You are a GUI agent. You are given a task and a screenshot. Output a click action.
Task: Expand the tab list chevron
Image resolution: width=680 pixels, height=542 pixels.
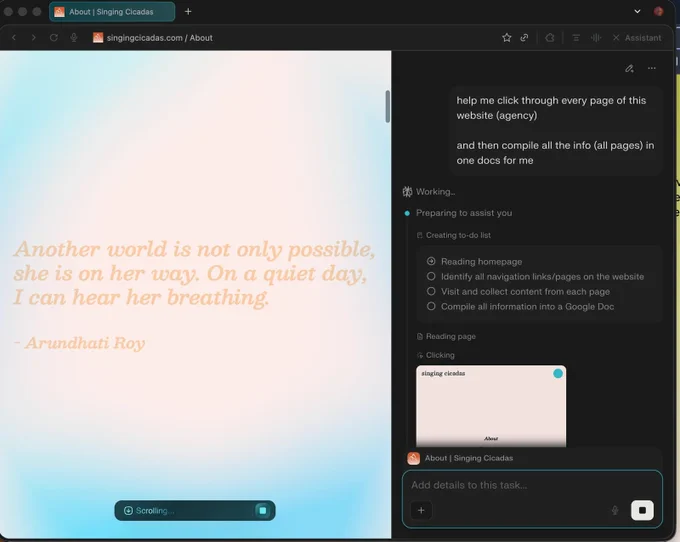pos(637,11)
